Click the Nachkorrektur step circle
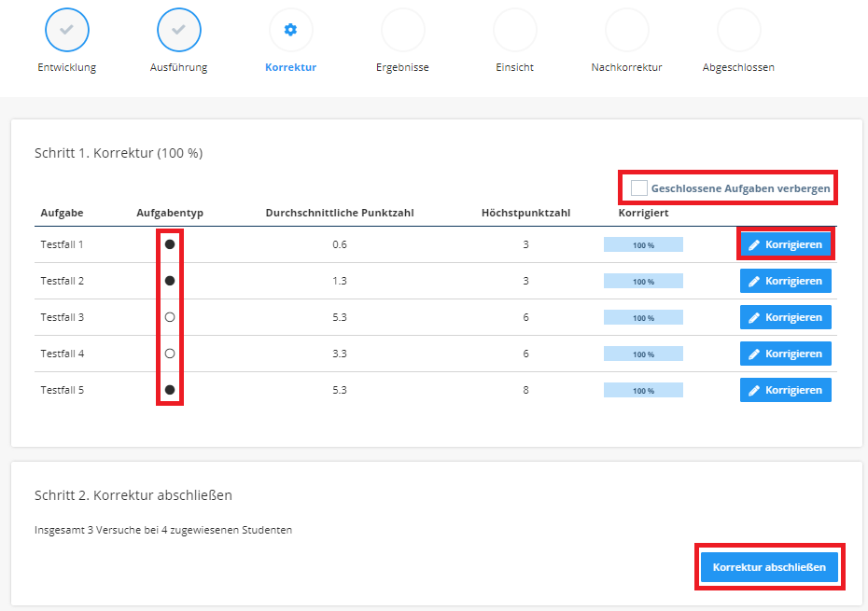 coord(626,30)
